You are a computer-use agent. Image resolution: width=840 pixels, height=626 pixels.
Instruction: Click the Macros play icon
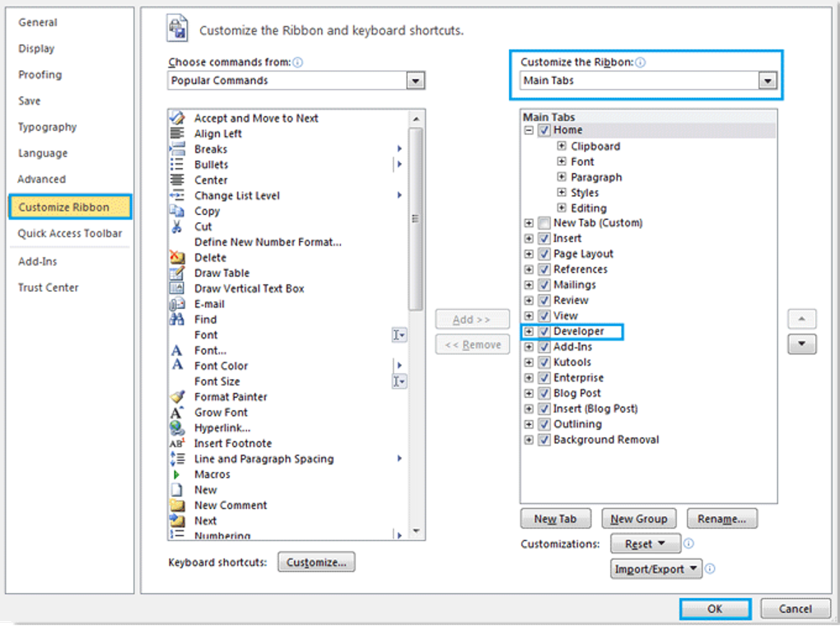[176, 474]
